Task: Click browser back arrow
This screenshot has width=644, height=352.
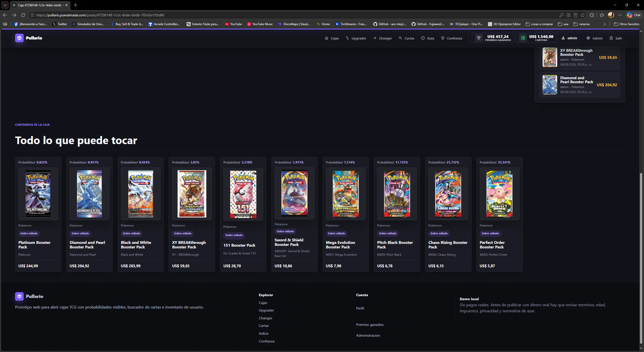Action: [5, 15]
